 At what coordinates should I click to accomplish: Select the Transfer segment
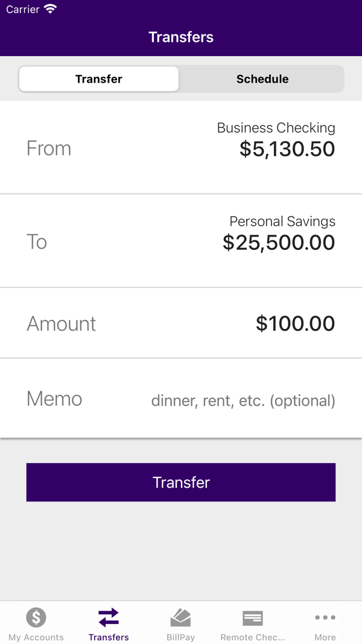(x=98, y=79)
